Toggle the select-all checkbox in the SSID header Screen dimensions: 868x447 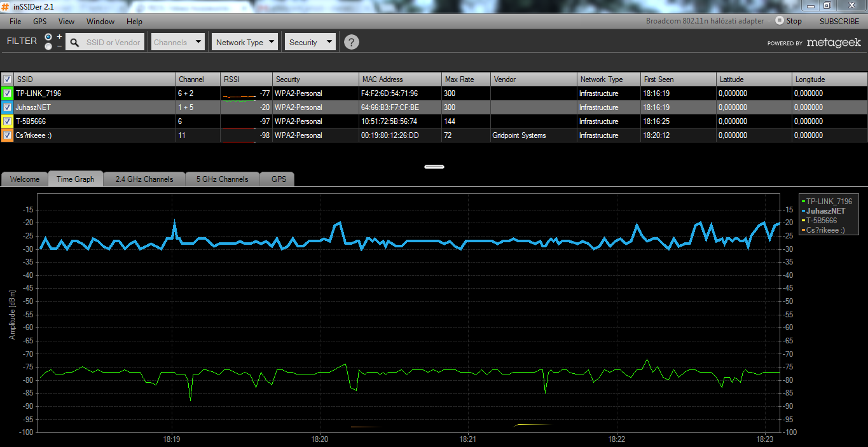coord(7,79)
